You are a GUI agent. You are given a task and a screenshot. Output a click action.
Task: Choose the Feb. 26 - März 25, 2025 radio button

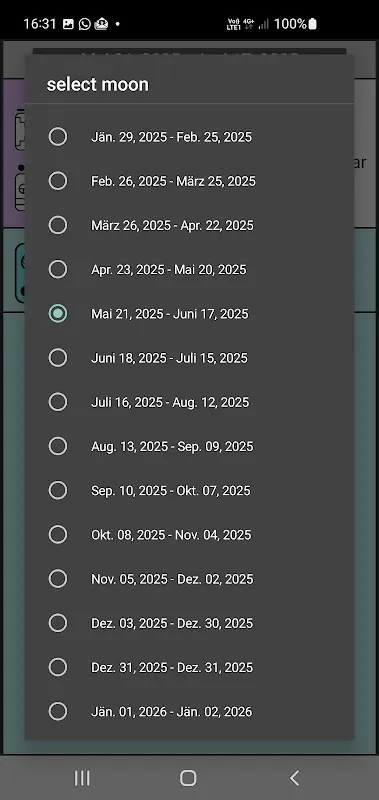(58, 181)
